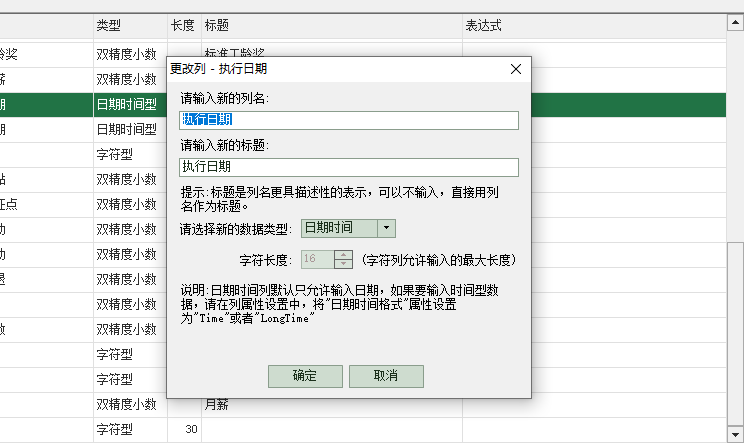Select the 月薪 title cell
744x443 pixels.
pos(216,405)
